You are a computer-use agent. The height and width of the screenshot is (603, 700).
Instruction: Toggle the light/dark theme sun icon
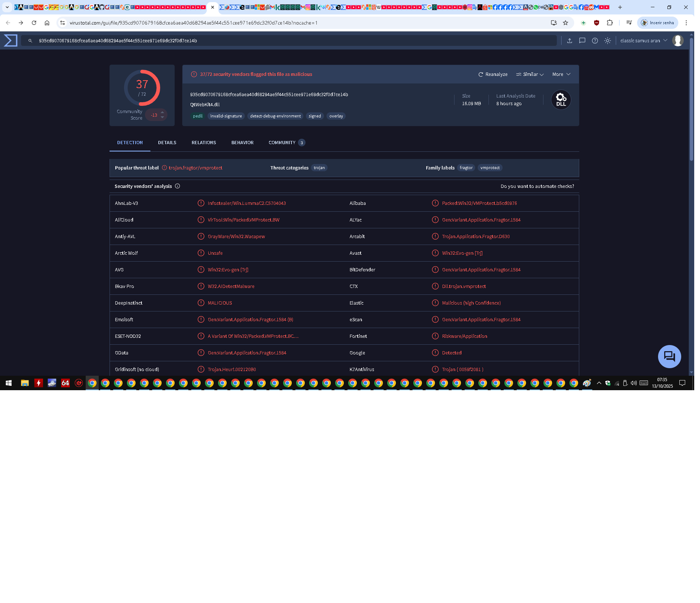[607, 41]
